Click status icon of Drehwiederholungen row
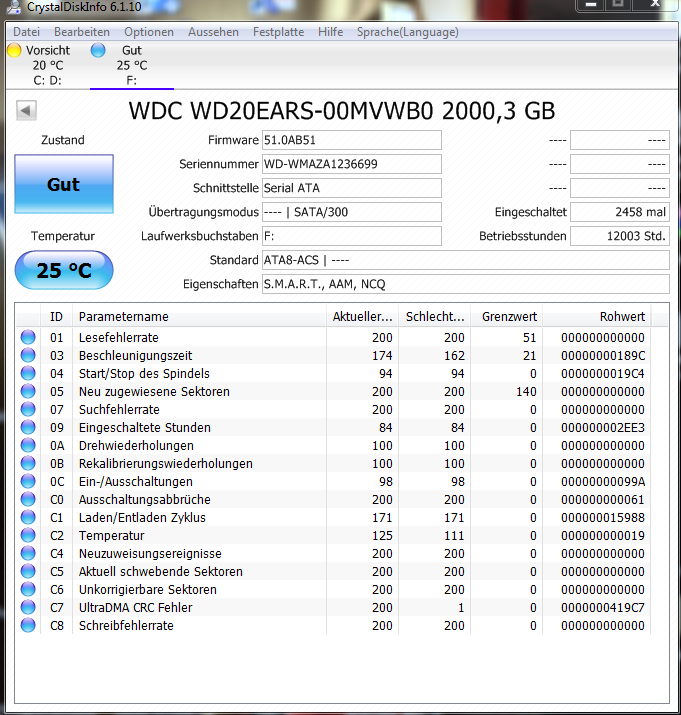The width and height of the screenshot is (681, 715). (x=28, y=446)
